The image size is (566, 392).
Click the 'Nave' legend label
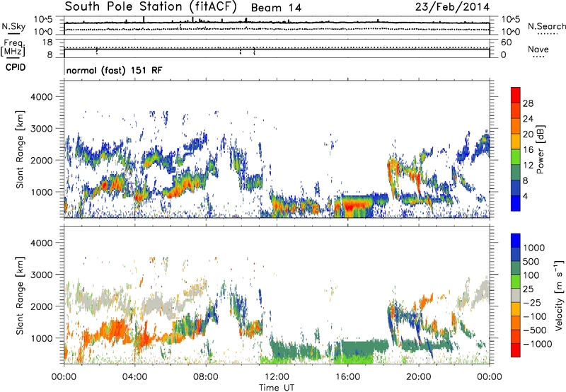pos(538,49)
